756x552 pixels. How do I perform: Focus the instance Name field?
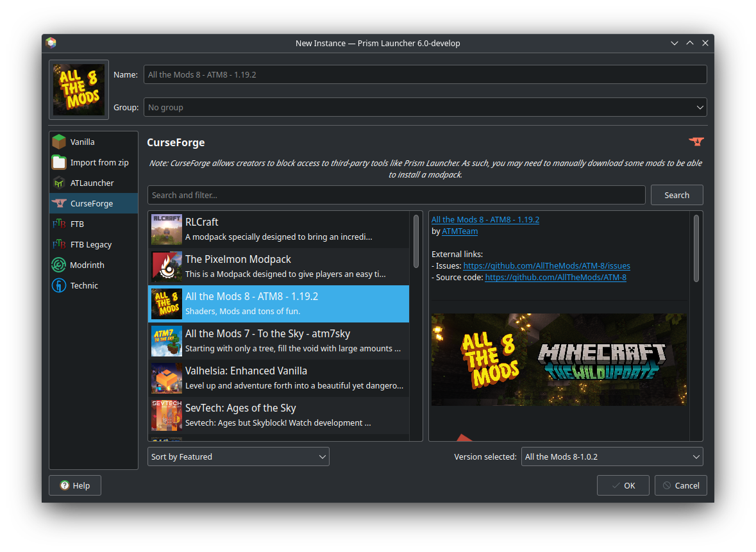click(x=424, y=75)
